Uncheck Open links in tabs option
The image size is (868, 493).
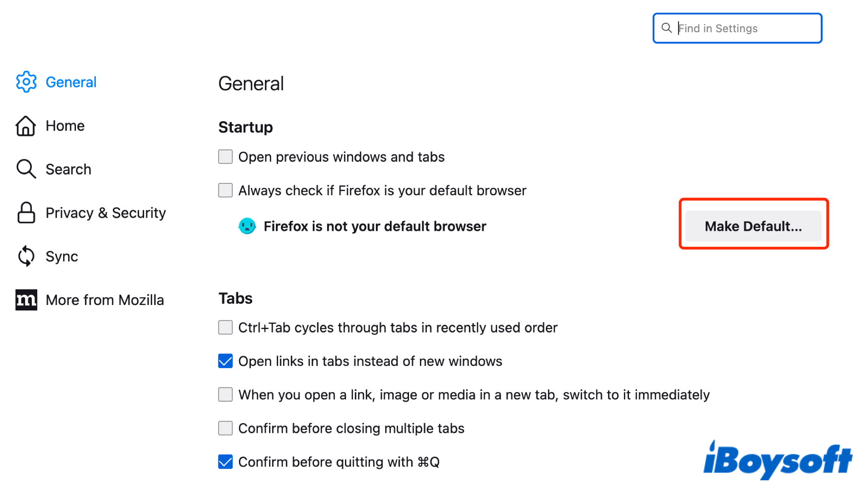225,361
